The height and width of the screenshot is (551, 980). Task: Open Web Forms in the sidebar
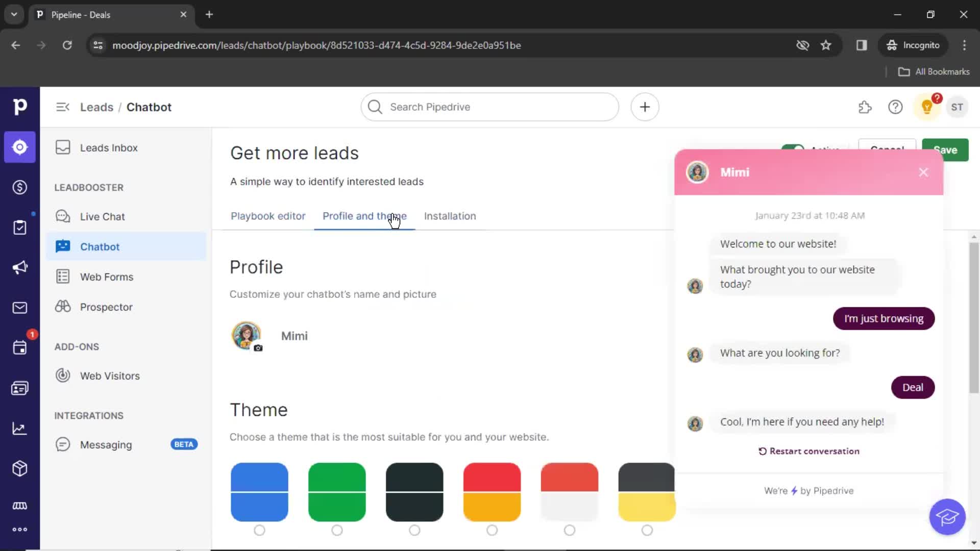(126, 277)
